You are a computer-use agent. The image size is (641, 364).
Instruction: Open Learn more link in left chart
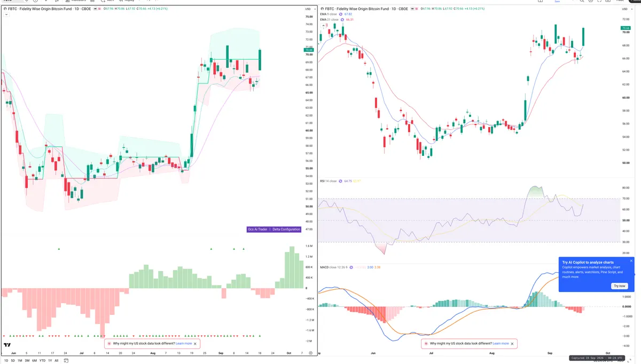click(x=184, y=344)
